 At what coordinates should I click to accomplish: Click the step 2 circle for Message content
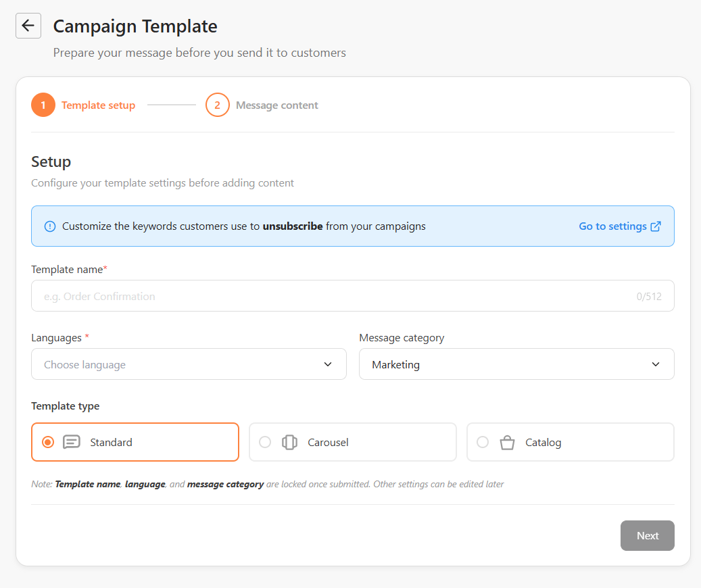(217, 105)
